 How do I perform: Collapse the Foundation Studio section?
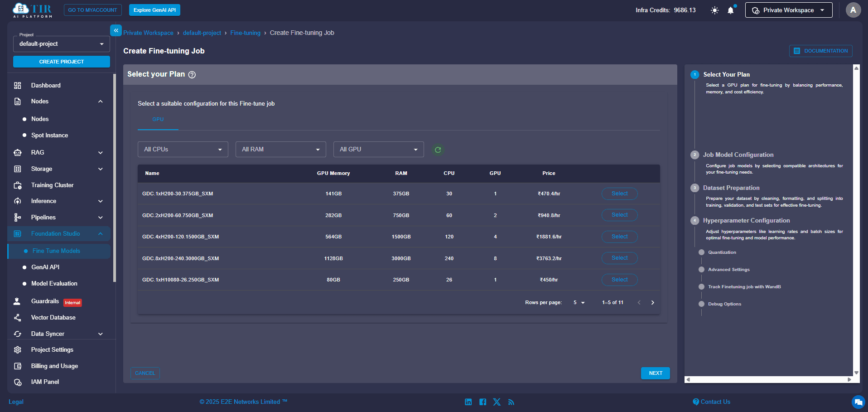[x=101, y=234]
